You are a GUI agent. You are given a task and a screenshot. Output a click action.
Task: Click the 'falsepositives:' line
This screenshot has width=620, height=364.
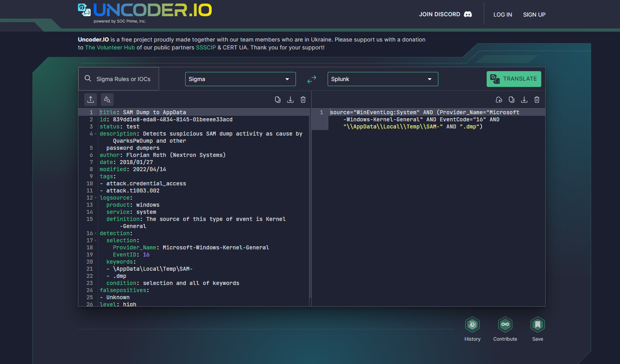pyautogui.click(x=125, y=290)
